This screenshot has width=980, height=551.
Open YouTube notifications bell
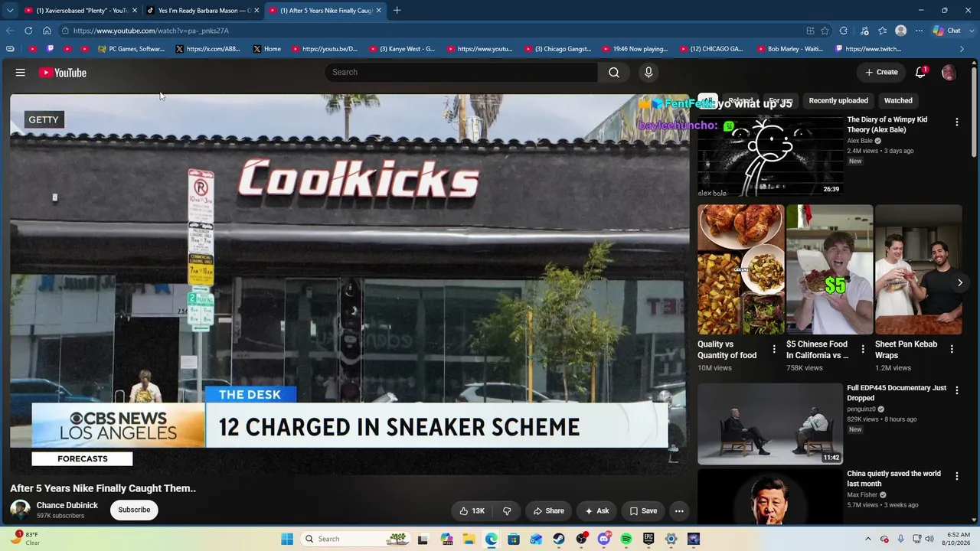coord(921,73)
